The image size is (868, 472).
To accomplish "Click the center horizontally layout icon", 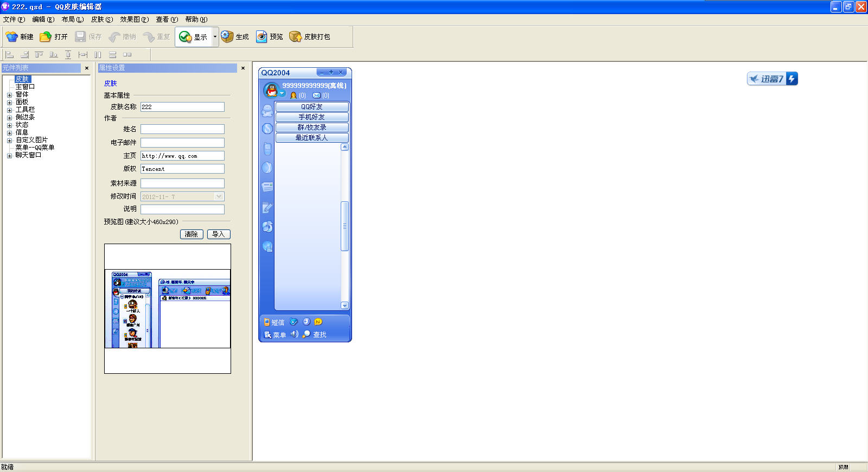I will pyautogui.click(x=82, y=54).
